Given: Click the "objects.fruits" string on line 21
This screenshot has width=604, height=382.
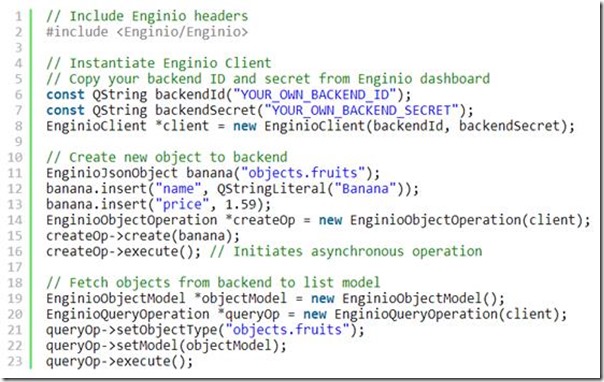Looking at the screenshot, I should [287, 330].
